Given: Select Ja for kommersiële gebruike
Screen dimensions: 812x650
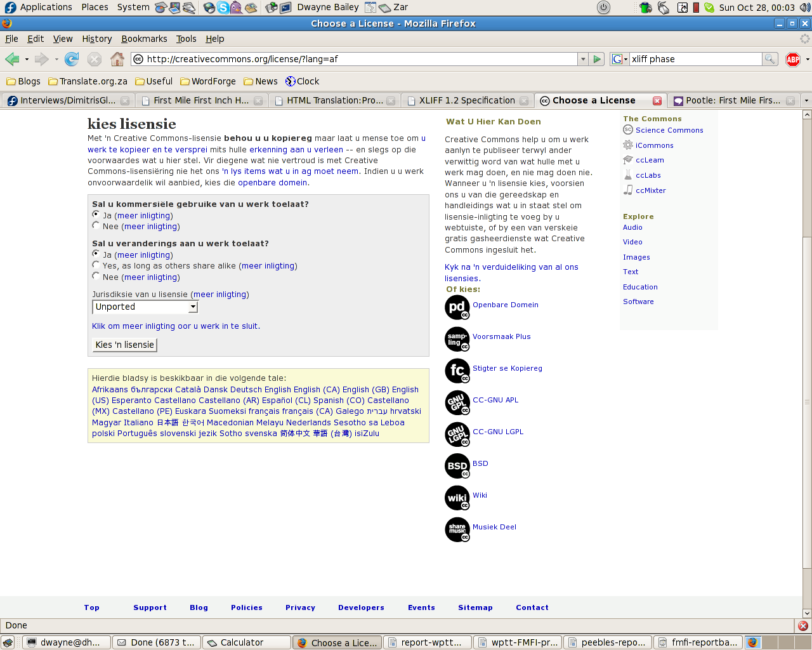Looking at the screenshot, I should [96, 215].
